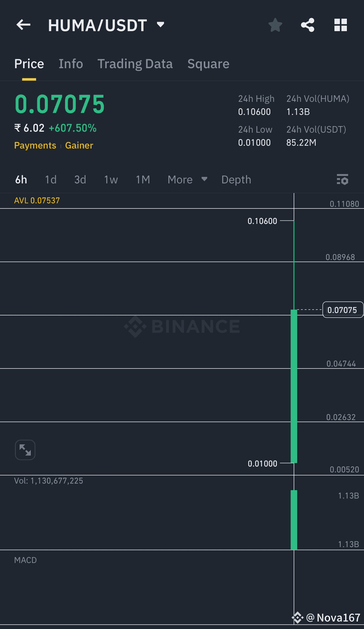Expand the More timeframes dropdown
Screen dimensions: 364x629
pyautogui.click(x=187, y=179)
